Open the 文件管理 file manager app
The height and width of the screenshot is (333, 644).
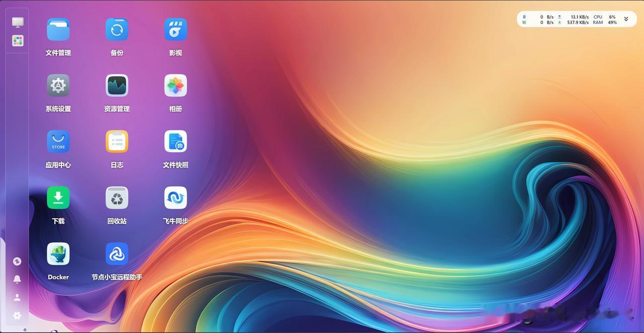(58, 30)
